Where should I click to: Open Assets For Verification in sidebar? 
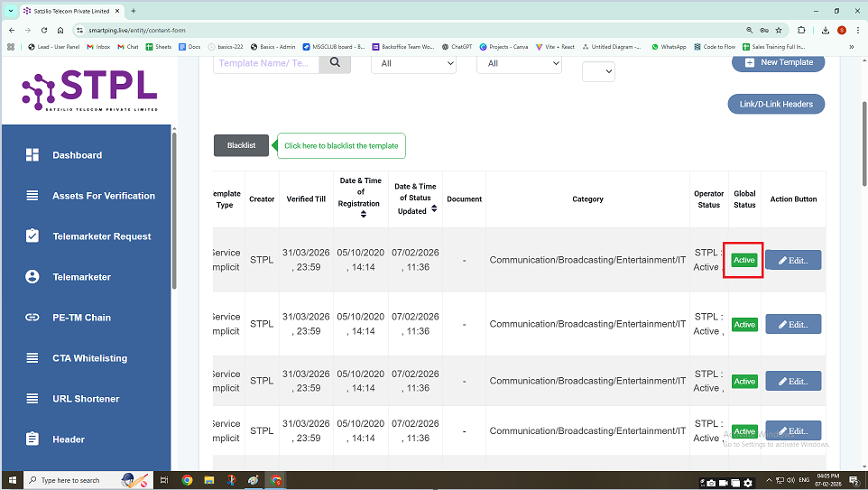click(x=103, y=196)
